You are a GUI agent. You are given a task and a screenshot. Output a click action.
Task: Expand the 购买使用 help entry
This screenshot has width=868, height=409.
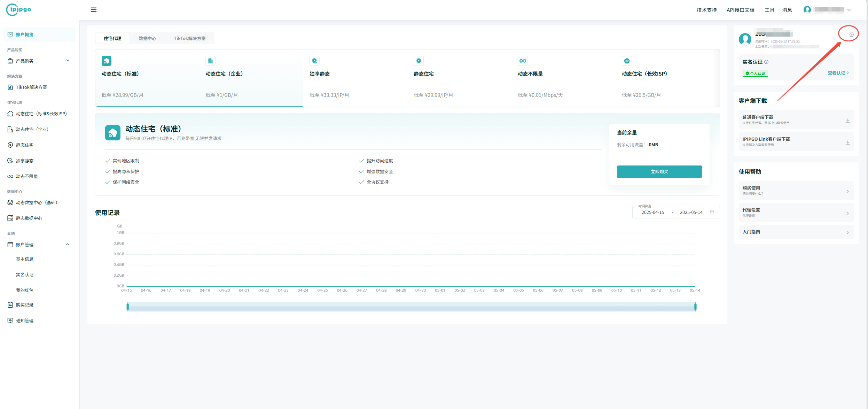pos(847,191)
